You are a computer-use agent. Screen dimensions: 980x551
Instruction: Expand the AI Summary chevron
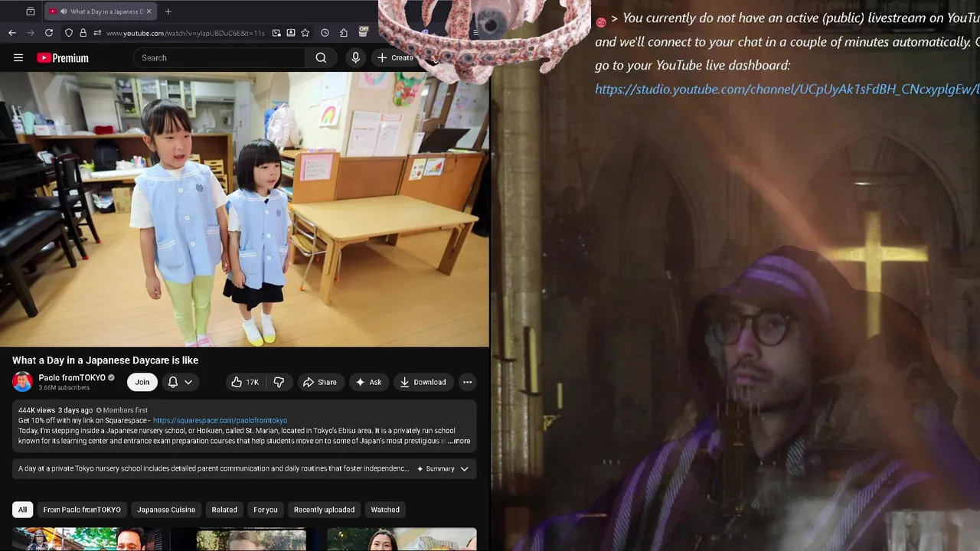tap(464, 468)
